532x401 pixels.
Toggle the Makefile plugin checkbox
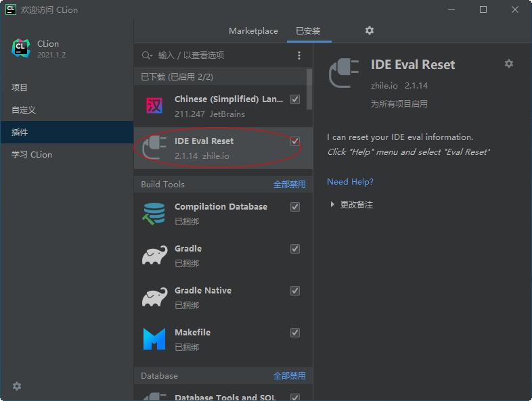[x=295, y=333]
